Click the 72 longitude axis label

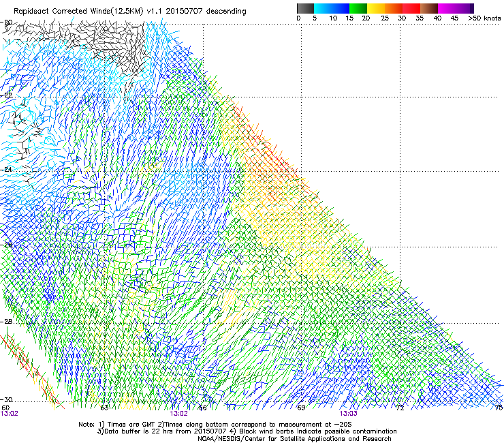(400, 408)
